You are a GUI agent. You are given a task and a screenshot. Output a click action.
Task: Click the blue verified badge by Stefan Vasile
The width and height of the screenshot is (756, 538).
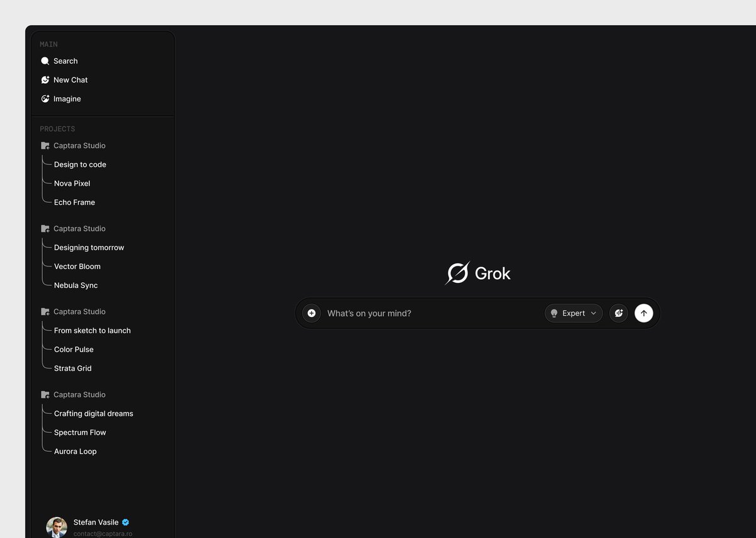point(125,522)
